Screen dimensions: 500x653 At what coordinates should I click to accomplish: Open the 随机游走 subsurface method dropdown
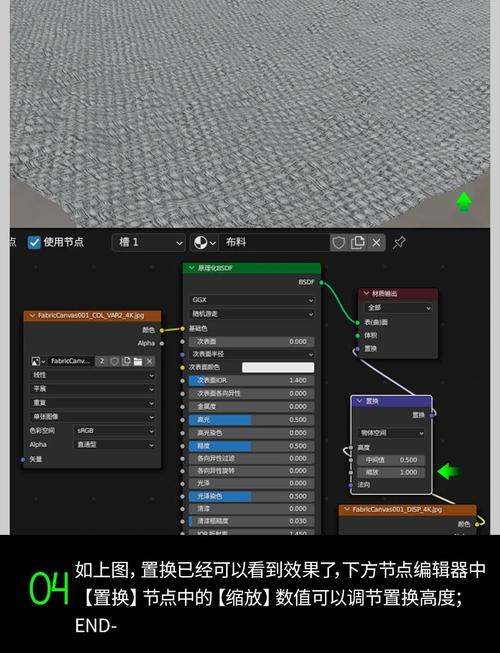coord(252,314)
